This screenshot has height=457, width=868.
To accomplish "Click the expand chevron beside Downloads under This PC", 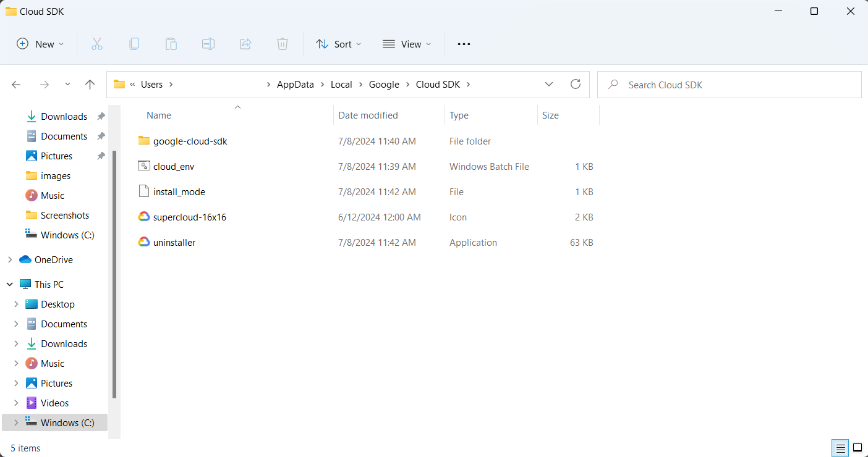I will click(x=16, y=343).
